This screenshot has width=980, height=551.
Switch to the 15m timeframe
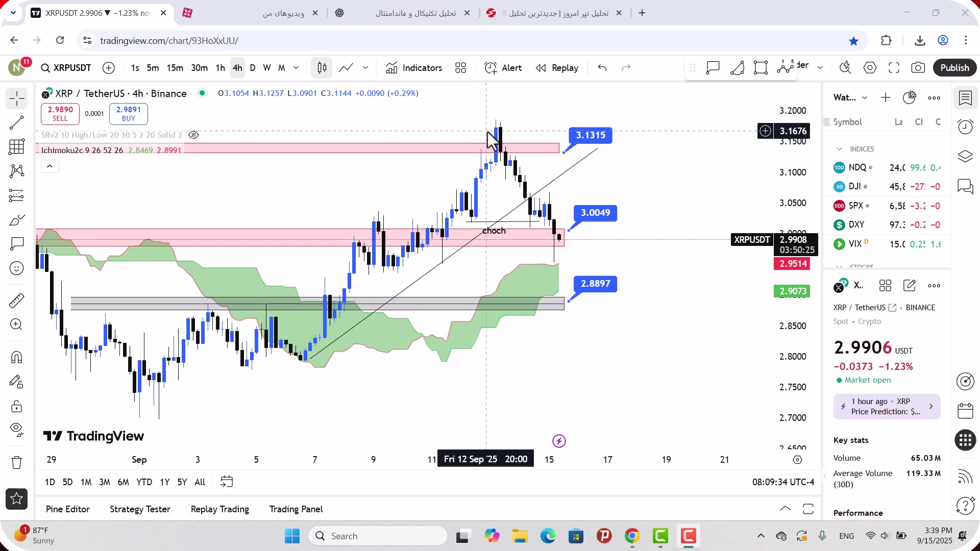click(175, 68)
